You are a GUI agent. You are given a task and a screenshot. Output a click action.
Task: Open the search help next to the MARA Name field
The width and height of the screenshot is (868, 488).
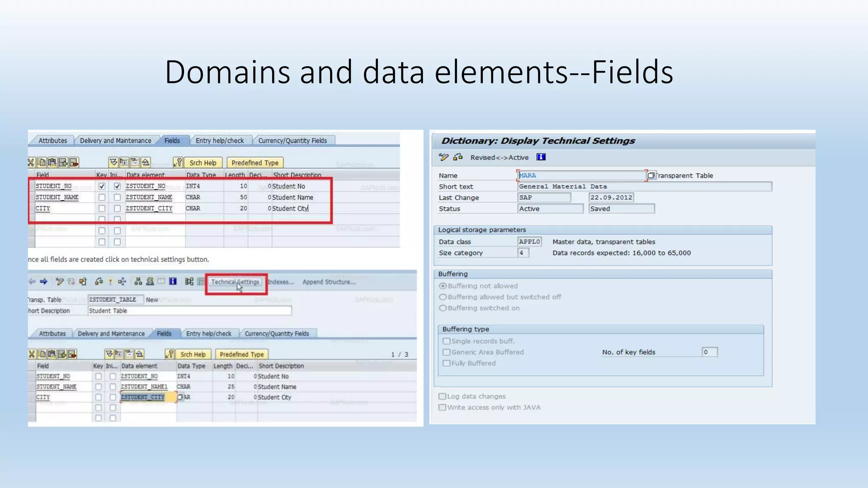tap(651, 175)
